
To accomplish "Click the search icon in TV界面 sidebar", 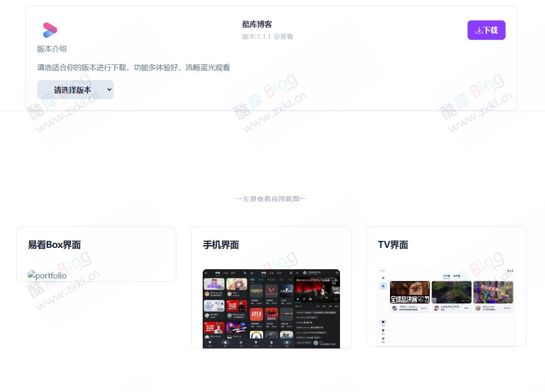I will [x=383, y=286].
